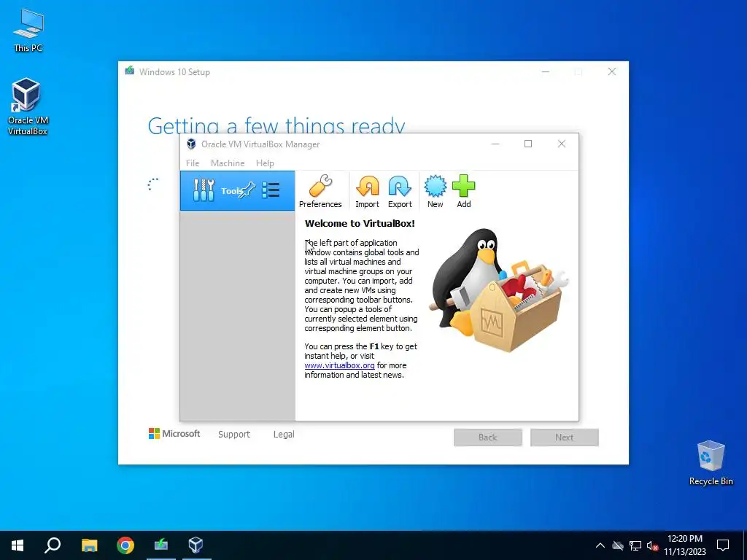Click the Import appliance icon
The height and width of the screenshot is (560, 747).
[x=368, y=192]
